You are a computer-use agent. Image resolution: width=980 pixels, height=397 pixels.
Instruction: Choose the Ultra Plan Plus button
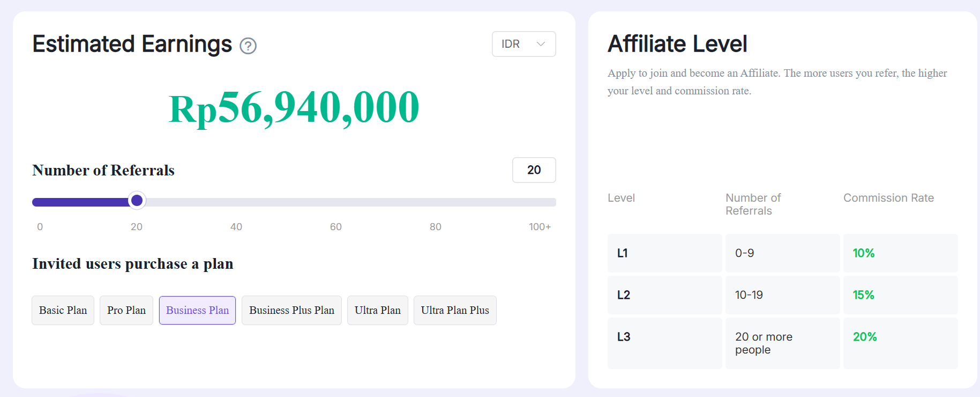pyautogui.click(x=455, y=310)
